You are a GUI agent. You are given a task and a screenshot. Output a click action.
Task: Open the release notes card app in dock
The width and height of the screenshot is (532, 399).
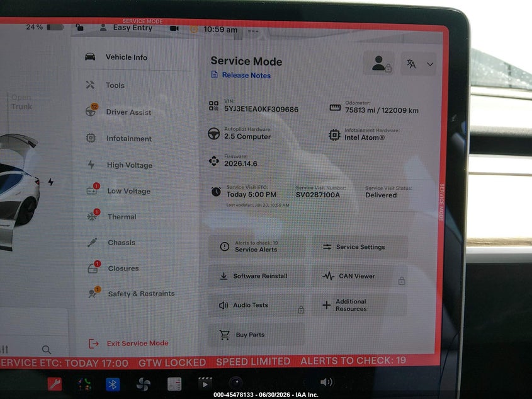[174, 384]
